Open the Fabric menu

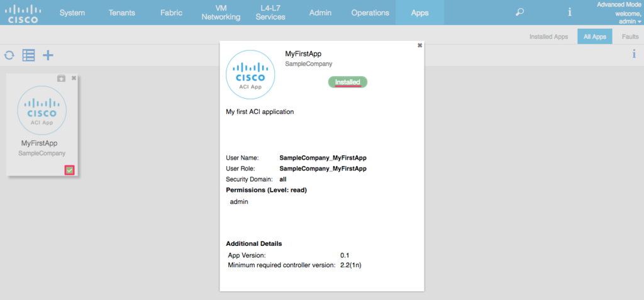171,13
